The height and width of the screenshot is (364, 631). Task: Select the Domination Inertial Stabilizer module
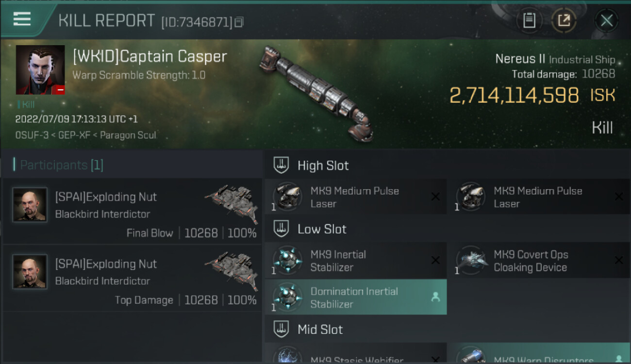(355, 298)
